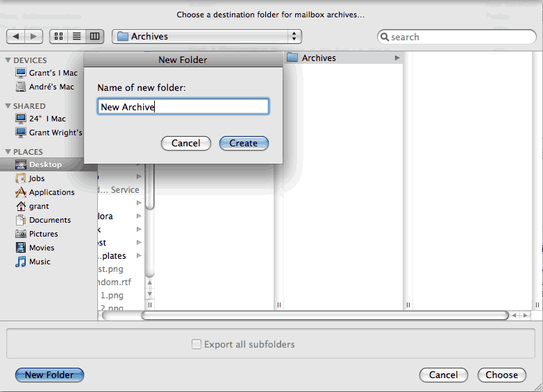Expand the lora folder arrow
The height and width of the screenshot is (392, 543).
click(x=139, y=216)
